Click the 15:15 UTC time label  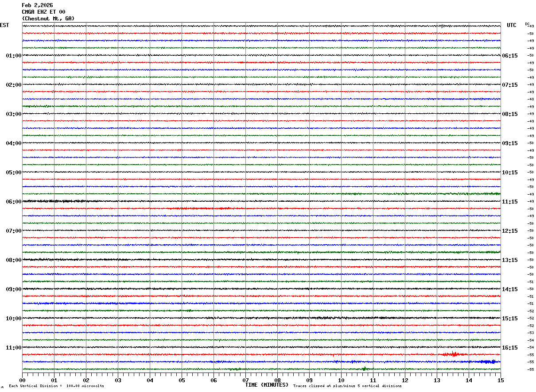pos(510,319)
